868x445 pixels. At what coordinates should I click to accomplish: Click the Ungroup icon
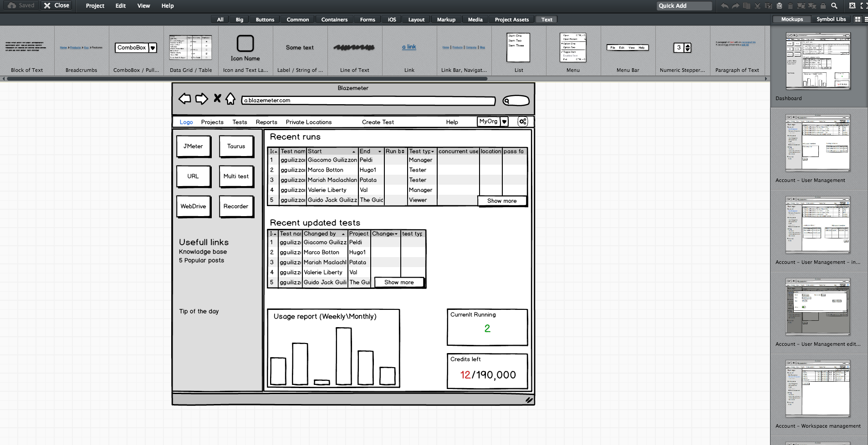tap(812, 6)
